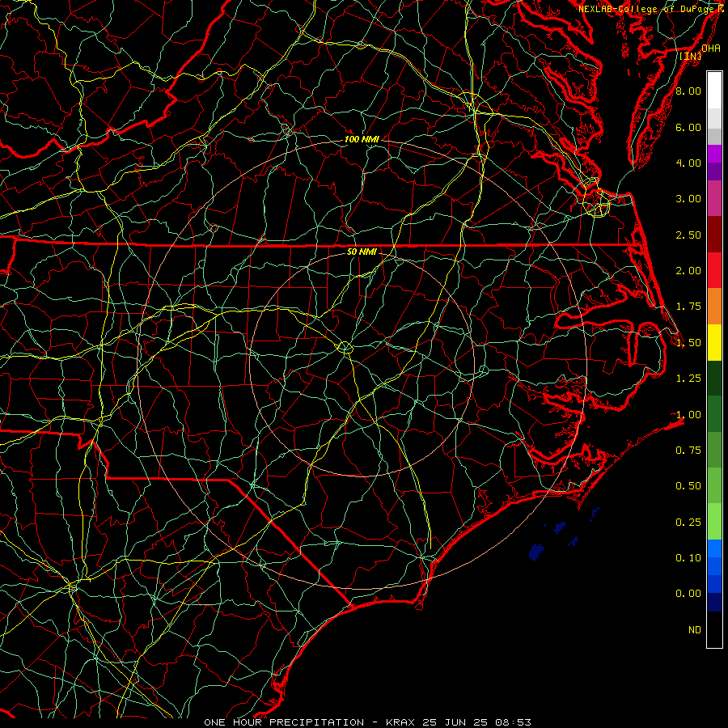
Task: Click the '[IN]' units label
Action: [x=691, y=56]
